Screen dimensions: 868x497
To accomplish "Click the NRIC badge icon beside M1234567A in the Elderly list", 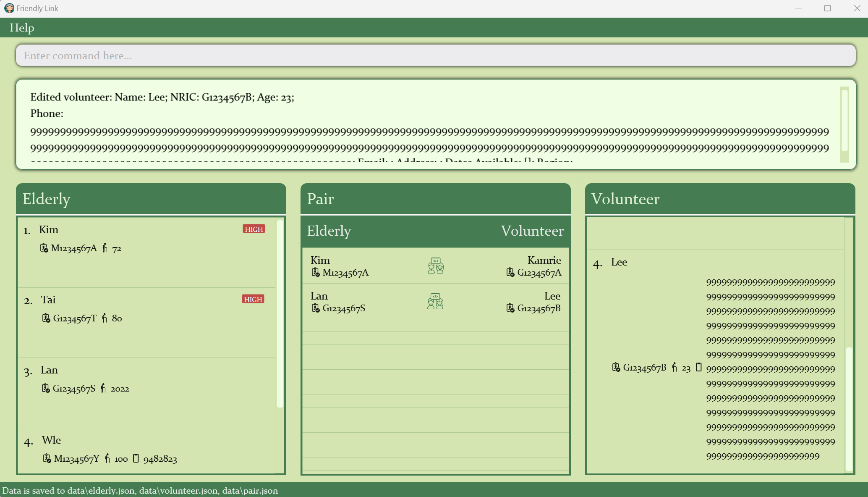I will pos(44,248).
